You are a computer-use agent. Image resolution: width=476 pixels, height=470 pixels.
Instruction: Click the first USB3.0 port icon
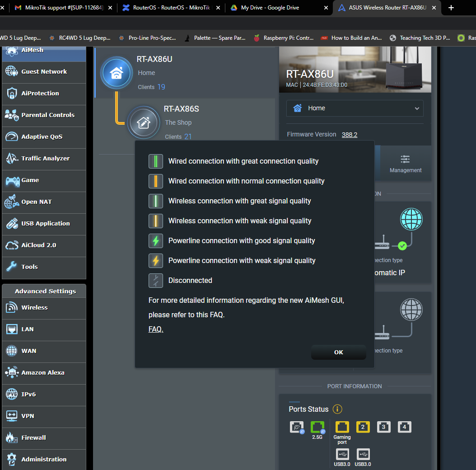[x=342, y=454]
